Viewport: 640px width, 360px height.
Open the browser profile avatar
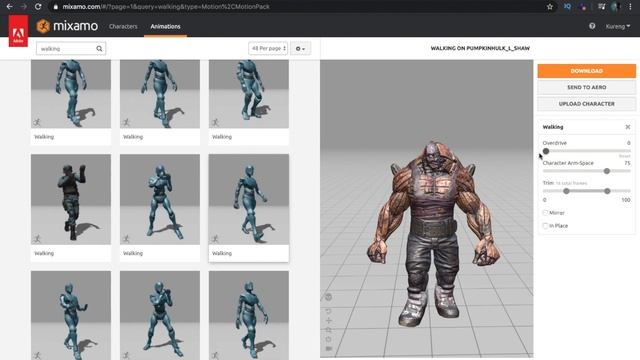616,7
